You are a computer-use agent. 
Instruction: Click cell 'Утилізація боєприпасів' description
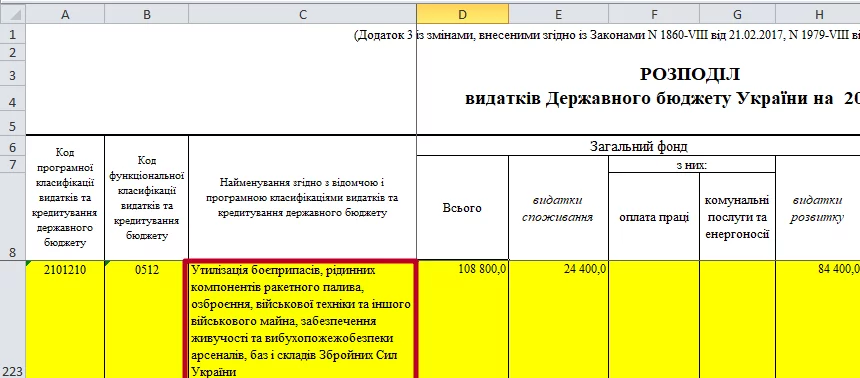pos(302,319)
